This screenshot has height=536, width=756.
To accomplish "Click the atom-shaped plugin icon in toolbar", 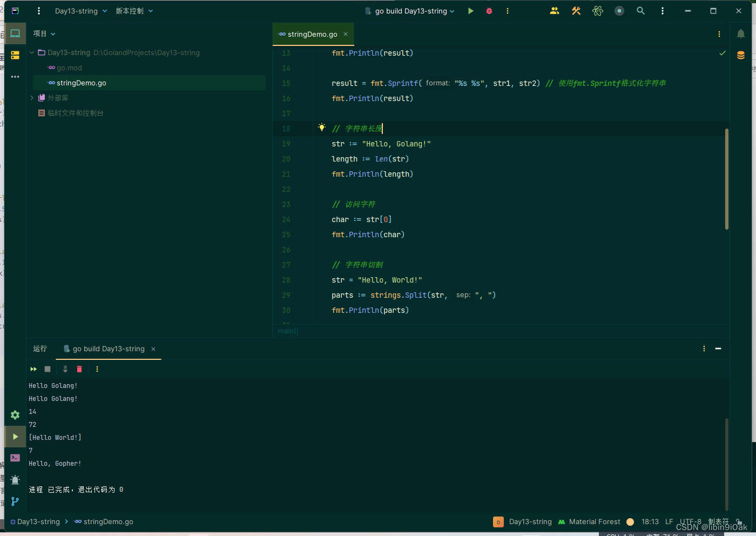I will click(598, 11).
